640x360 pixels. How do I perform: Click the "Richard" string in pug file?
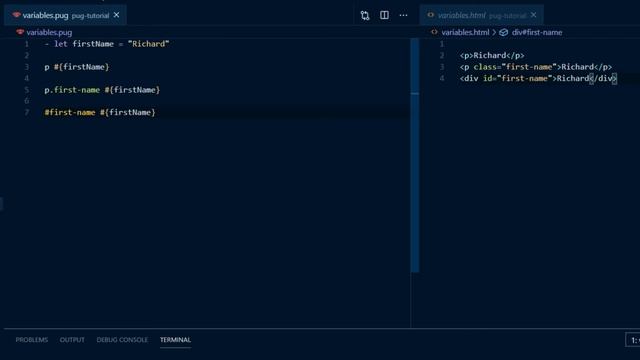[148, 44]
